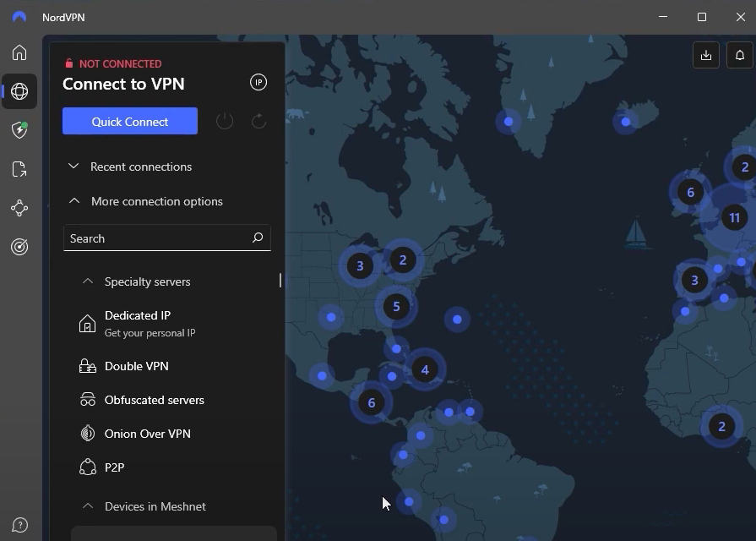The width and height of the screenshot is (756, 541).
Task: Click the West Africa cluster labeled 2
Action: click(x=721, y=427)
